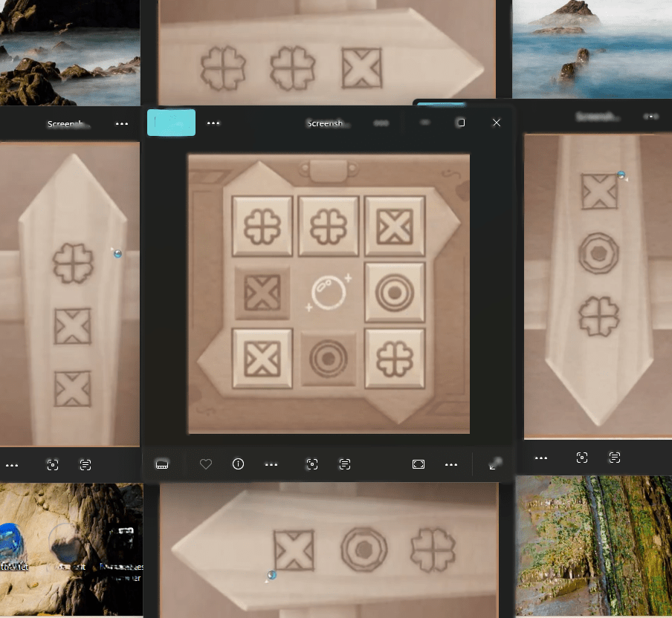This screenshot has height=618, width=672.
Task: Open file info for the center photo
Action: point(238,464)
